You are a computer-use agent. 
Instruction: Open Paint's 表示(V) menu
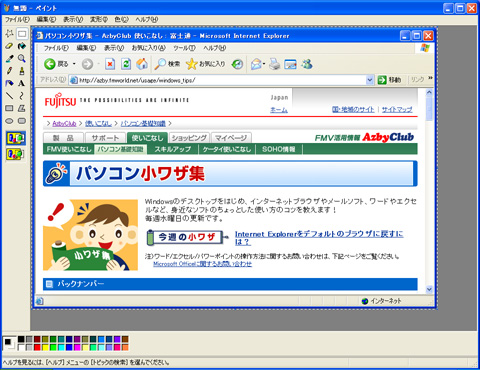(x=73, y=19)
